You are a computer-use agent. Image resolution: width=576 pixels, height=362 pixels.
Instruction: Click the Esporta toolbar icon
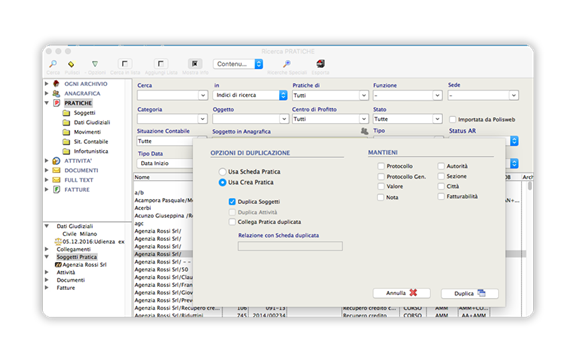[320, 64]
